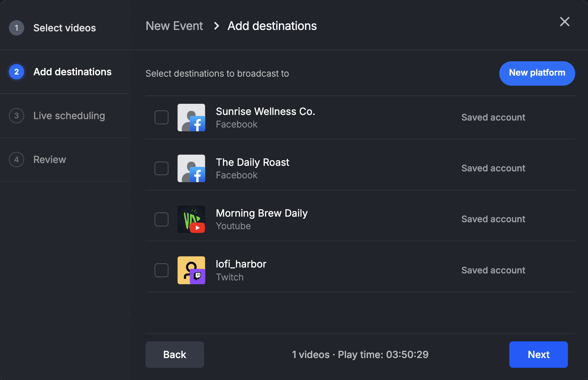The width and height of the screenshot is (588, 380).
Task: Click Saved account label for lofi_harbor
Action: click(493, 270)
